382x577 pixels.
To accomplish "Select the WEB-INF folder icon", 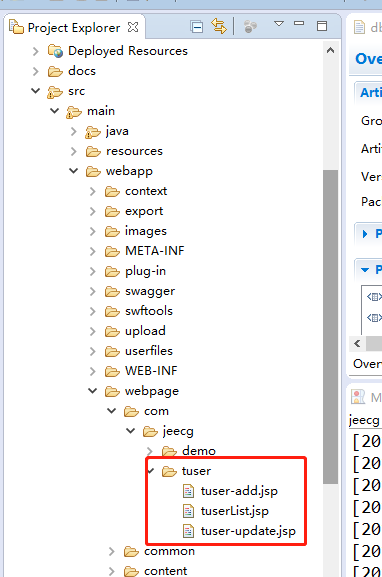I will pos(112,371).
